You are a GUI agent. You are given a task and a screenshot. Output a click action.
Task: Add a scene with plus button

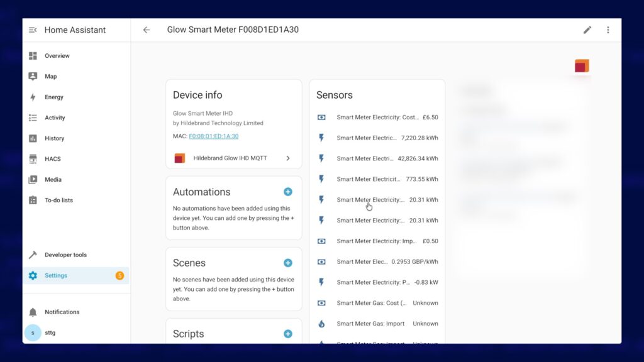[287, 263]
